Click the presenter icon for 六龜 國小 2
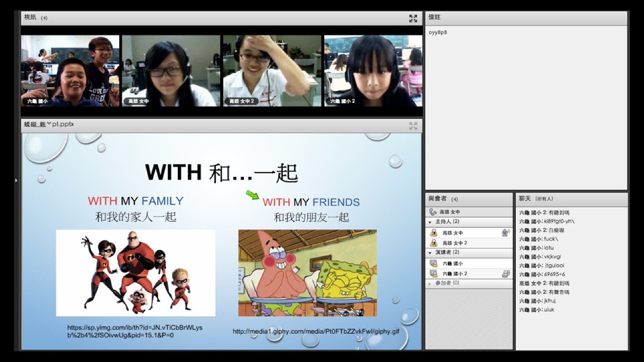644x362 pixels. coord(433,274)
